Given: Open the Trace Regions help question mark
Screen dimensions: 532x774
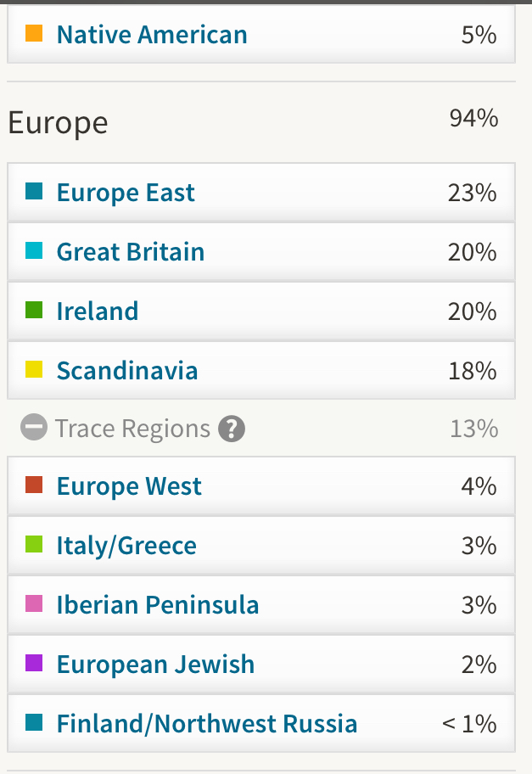Looking at the screenshot, I should tap(232, 428).
